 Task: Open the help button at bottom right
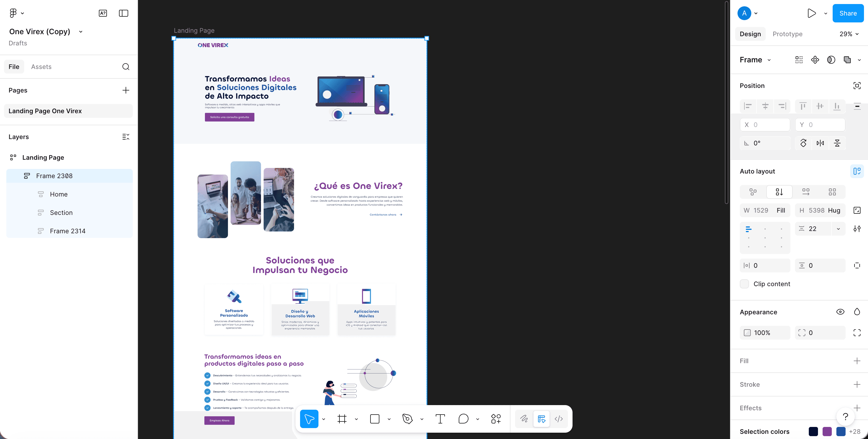click(845, 417)
